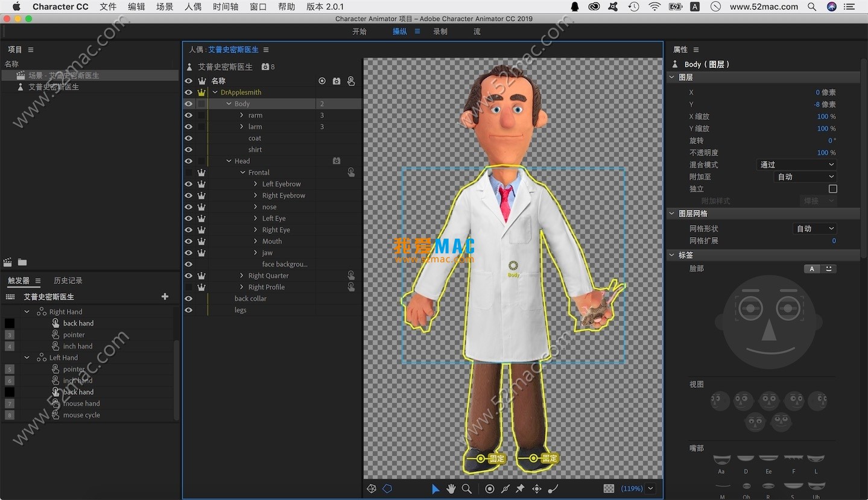The width and height of the screenshot is (868, 500).
Task: Switch to the 开始 workspace tab
Action: click(360, 31)
